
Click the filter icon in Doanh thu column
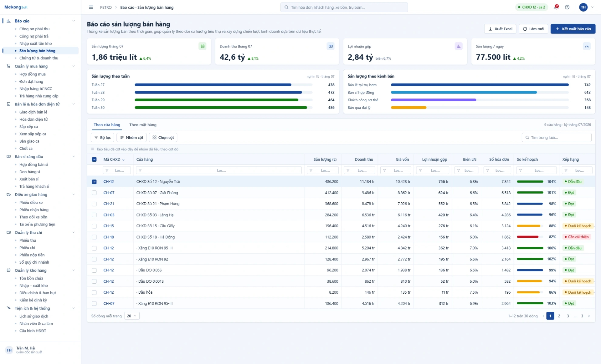click(348, 170)
